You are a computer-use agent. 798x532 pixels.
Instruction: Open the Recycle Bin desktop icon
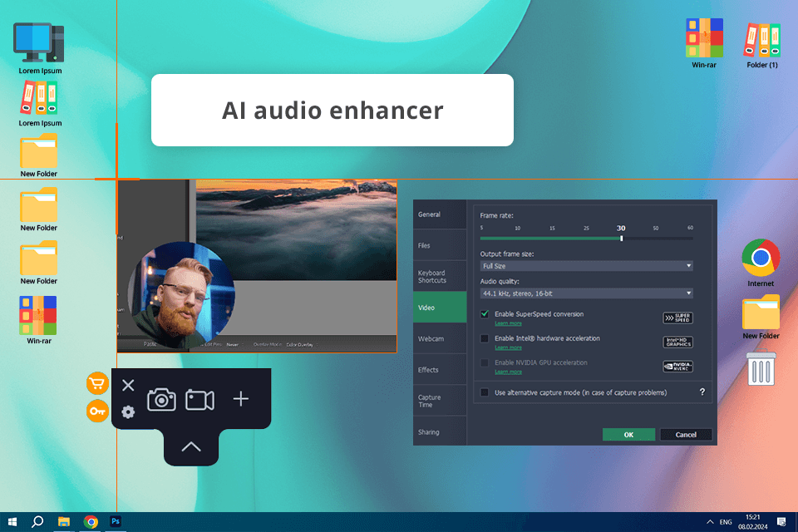pyautogui.click(x=761, y=368)
